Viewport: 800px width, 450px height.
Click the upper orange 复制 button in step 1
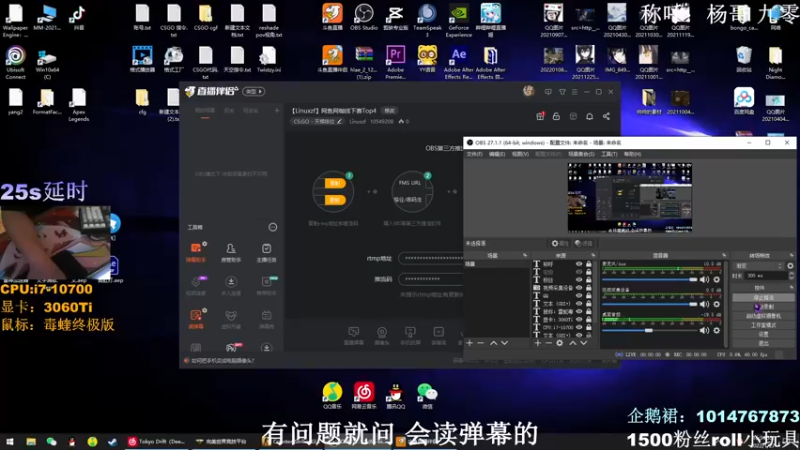click(x=335, y=183)
